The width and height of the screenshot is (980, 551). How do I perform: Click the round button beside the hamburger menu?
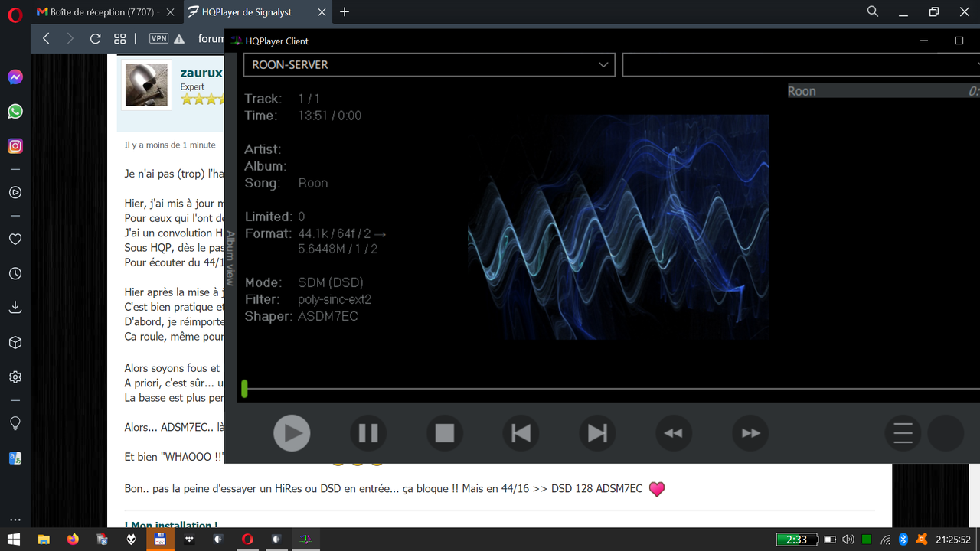pos(946,433)
